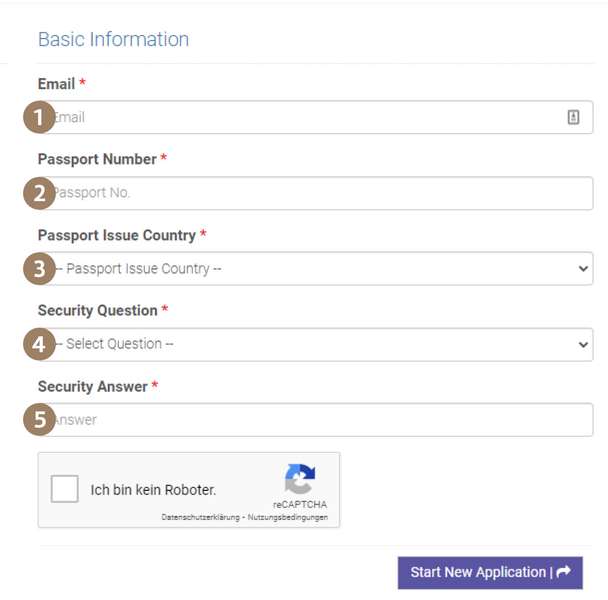Screen dimensions: 608x600
Task: Focus the Email input field
Action: click(x=300, y=117)
